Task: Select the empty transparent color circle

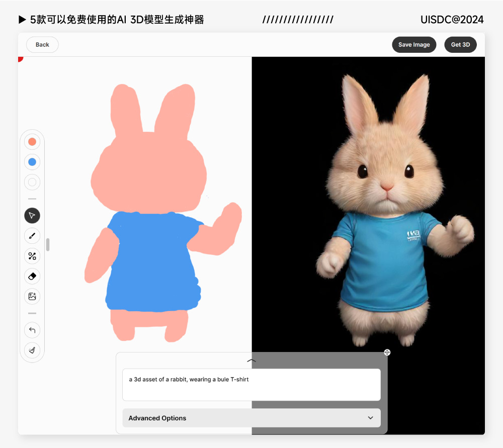Action: 32,182
